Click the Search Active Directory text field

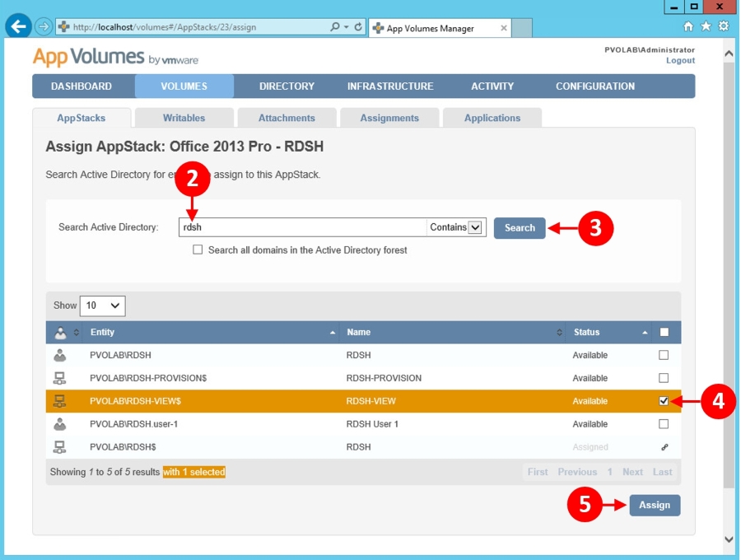[x=302, y=227]
